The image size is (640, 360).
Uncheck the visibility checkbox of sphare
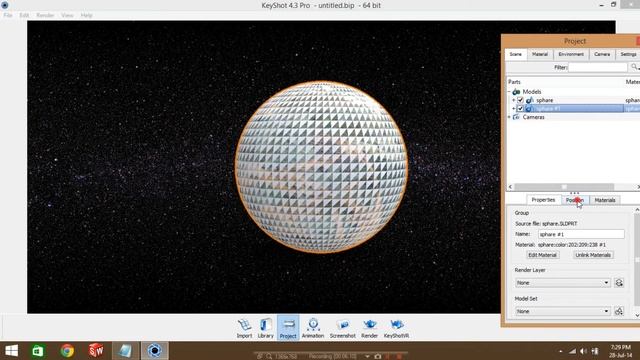point(520,100)
